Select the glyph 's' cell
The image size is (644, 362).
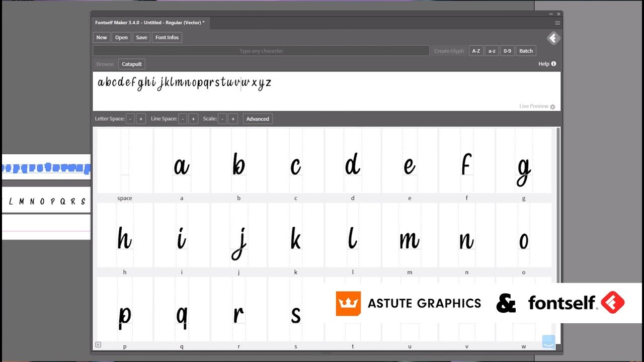tap(295, 310)
